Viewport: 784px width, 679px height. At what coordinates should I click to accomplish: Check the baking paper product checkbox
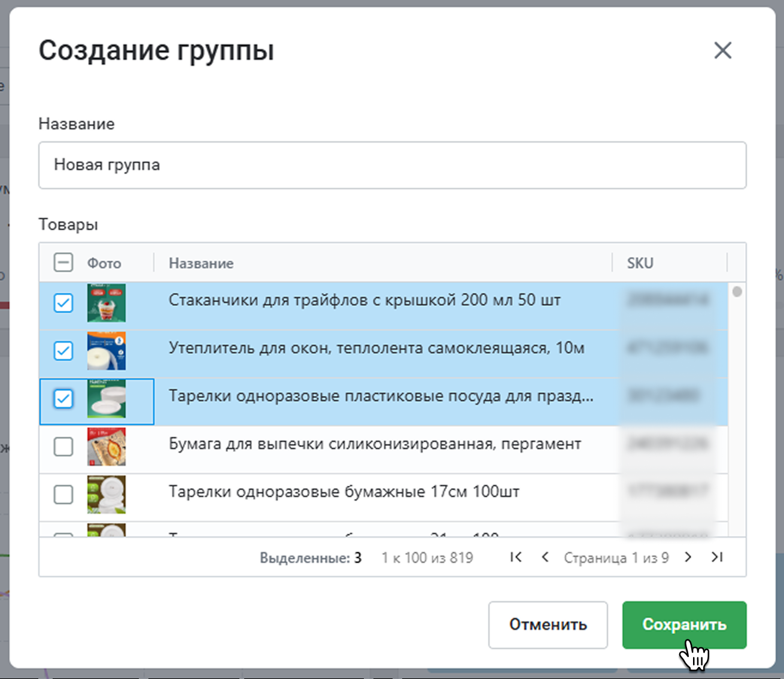[x=63, y=447]
